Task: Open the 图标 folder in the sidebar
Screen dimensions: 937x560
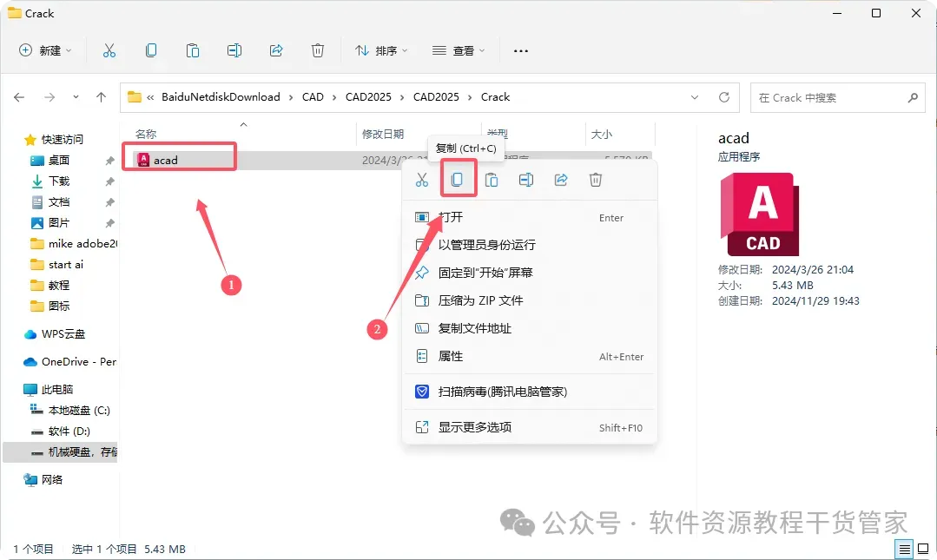Action: 58,306
